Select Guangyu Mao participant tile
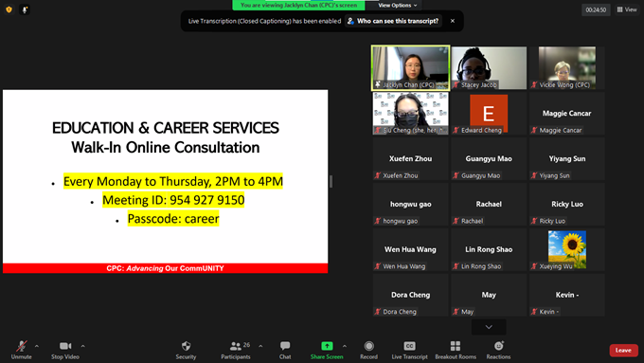 click(x=489, y=158)
